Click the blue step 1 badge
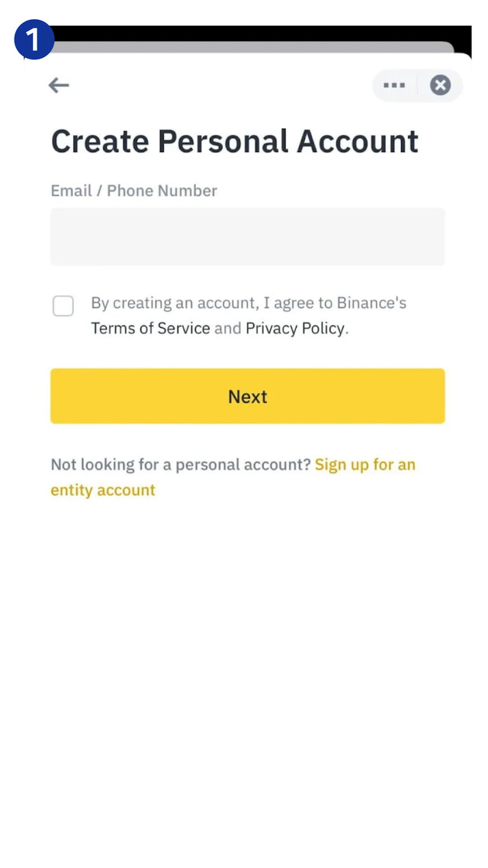The image size is (488, 868). [34, 40]
